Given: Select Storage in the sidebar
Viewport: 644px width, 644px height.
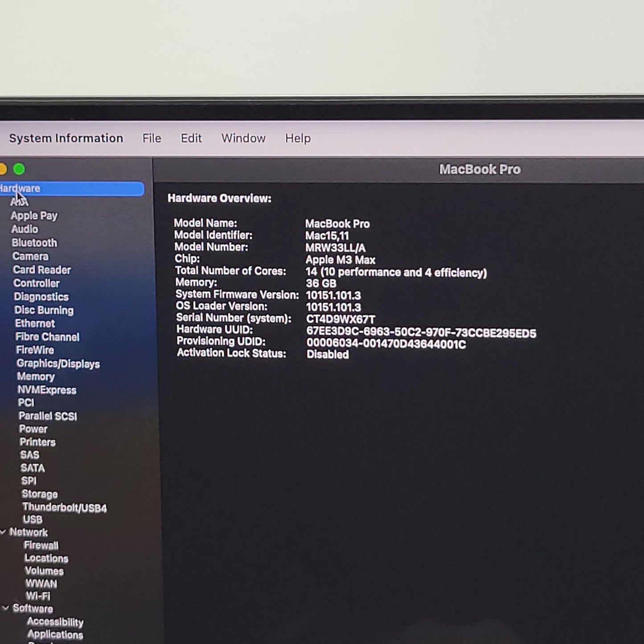Looking at the screenshot, I should point(40,494).
